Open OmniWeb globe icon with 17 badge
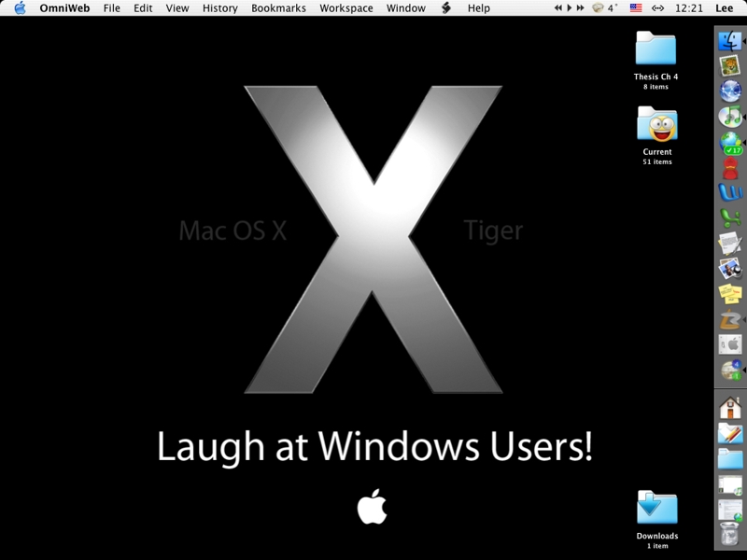This screenshot has height=560, width=747. coord(729,143)
